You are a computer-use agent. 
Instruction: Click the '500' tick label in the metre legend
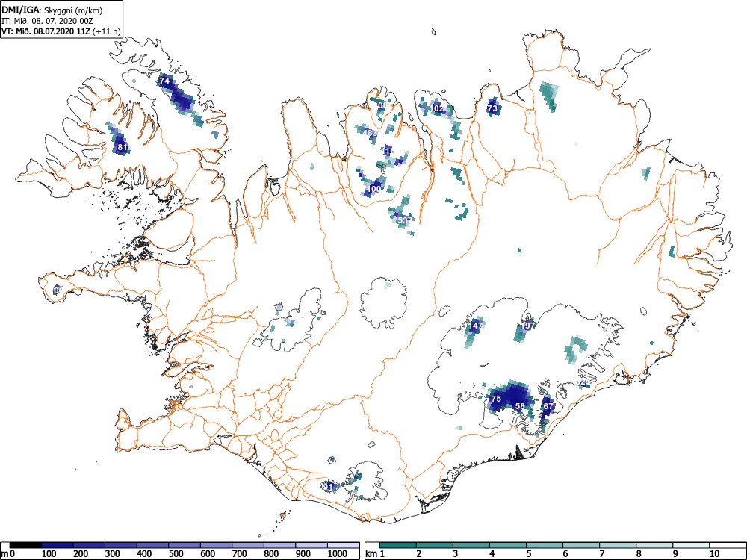click(x=176, y=554)
